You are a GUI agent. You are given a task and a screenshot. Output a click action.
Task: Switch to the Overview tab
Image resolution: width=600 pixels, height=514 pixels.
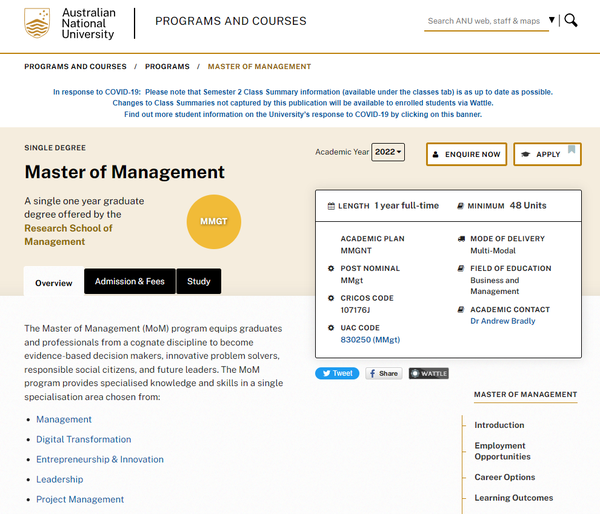coord(54,283)
